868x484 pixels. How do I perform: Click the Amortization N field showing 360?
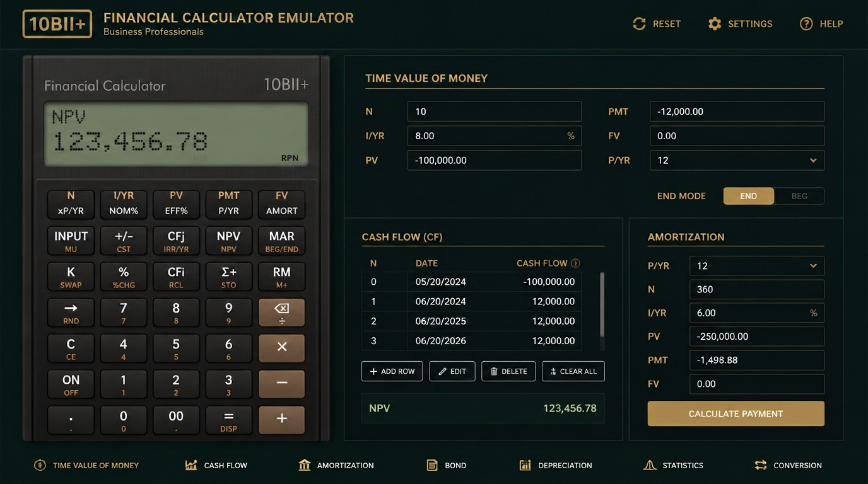pos(756,289)
